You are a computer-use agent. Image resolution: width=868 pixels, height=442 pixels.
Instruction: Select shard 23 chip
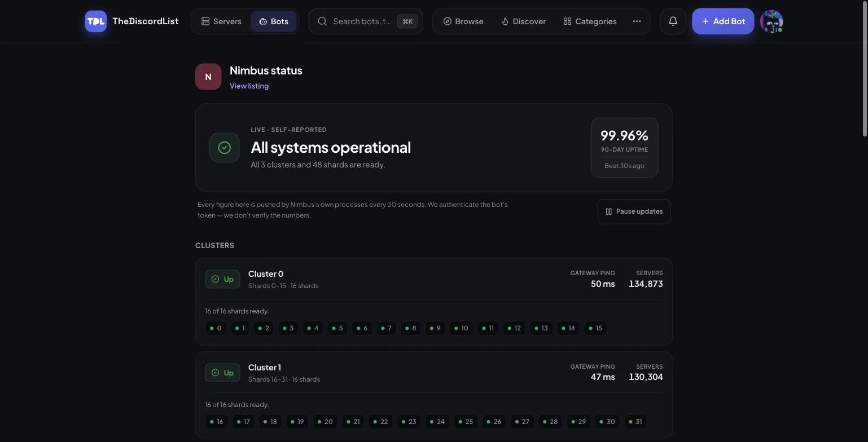409,422
